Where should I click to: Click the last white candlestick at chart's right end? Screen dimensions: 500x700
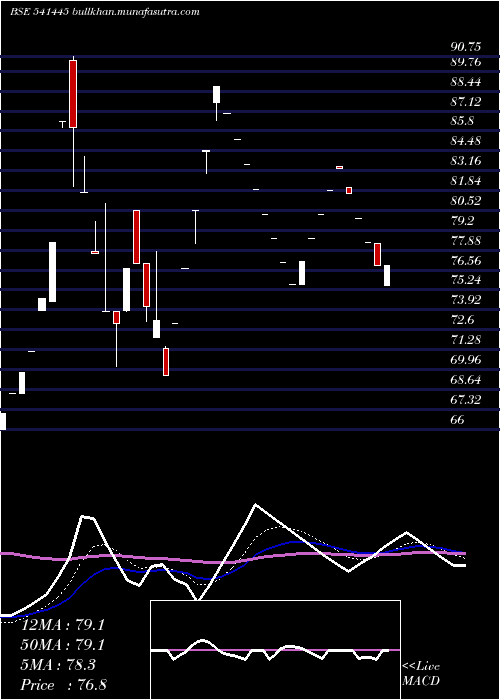pos(387,275)
